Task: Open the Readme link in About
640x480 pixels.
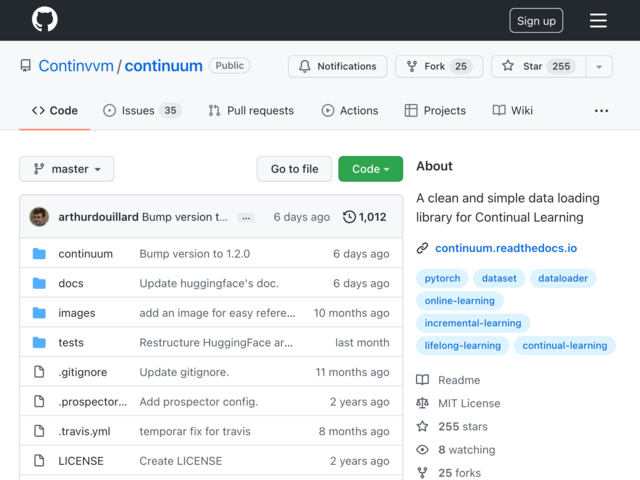Action: click(x=459, y=380)
